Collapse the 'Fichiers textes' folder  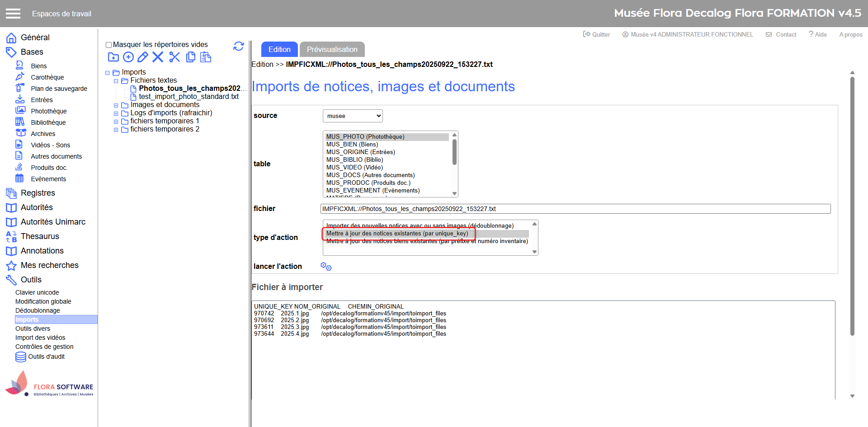(x=116, y=81)
